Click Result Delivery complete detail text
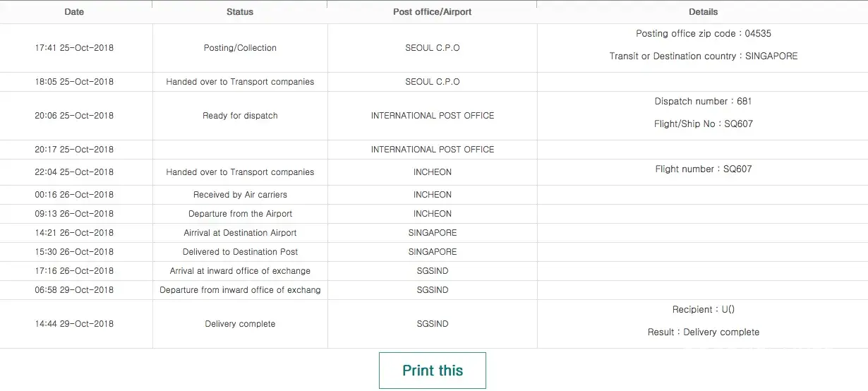This screenshot has height=391, width=868. pyautogui.click(x=703, y=332)
